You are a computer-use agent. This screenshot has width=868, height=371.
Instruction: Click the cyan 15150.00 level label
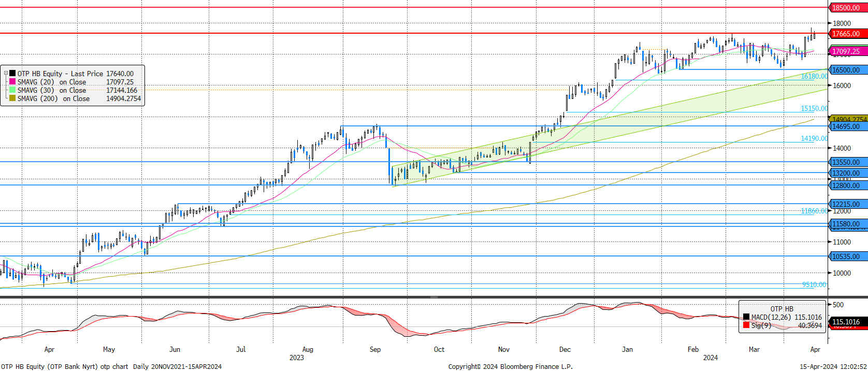pos(814,108)
